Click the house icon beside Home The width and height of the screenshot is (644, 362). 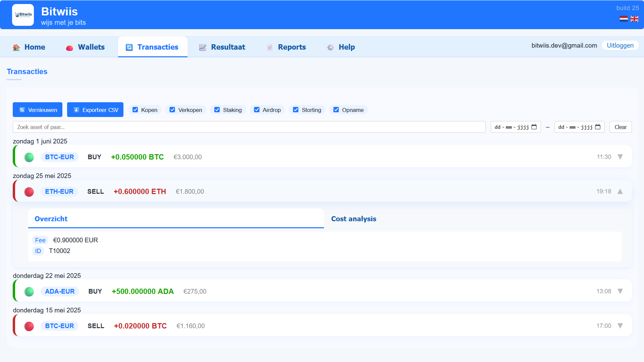point(16,47)
